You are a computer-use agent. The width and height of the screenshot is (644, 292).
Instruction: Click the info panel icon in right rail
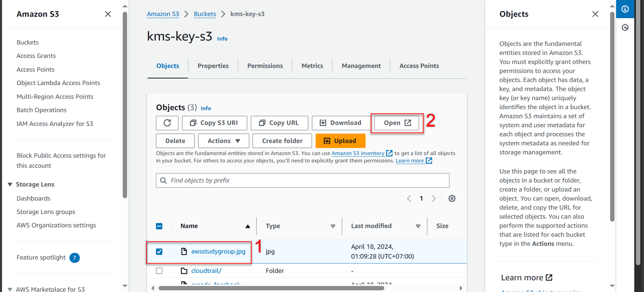click(625, 9)
